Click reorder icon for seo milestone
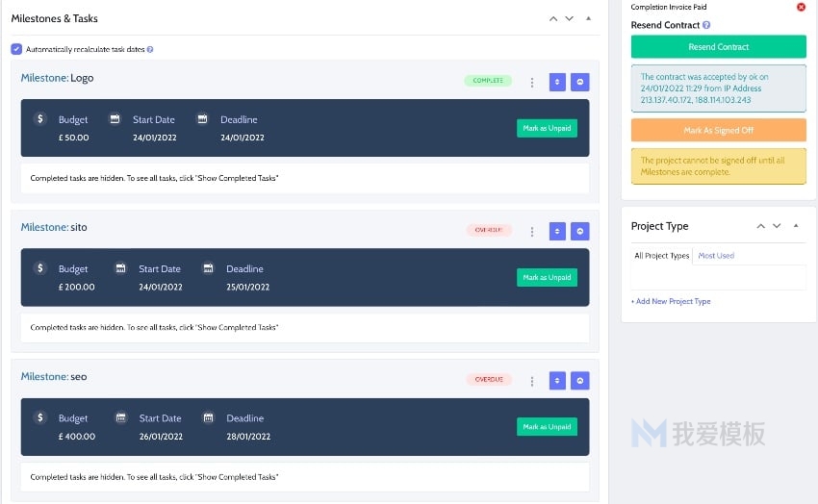Image resolution: width=818 pixels, height=504 pixels. 557,381
